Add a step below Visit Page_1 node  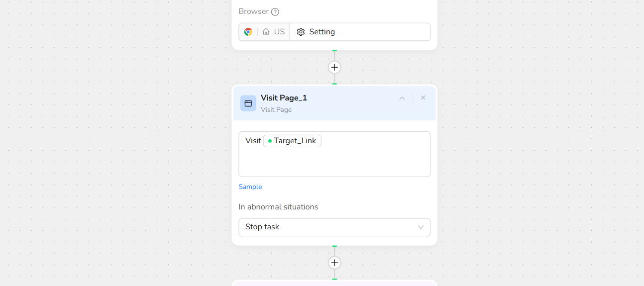(x=334, y=263)
